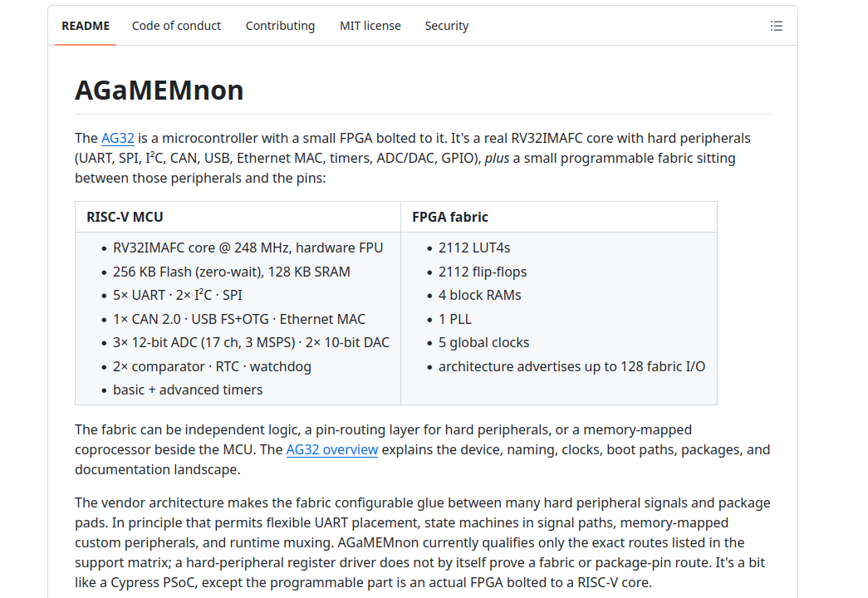Follow the AG32 link in intro
The image size is (868, 598).
[117, 138]
